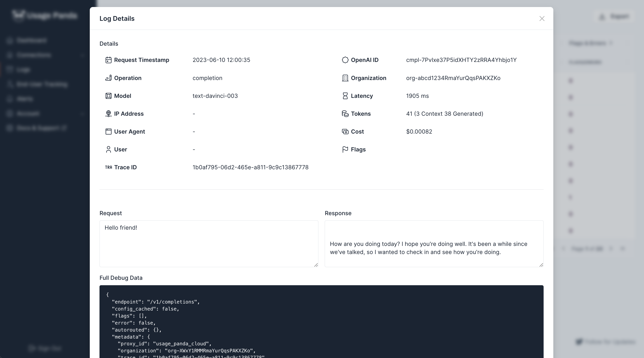Image resolution: width=644 pixels, height=358 pixels.
Task: Click the Organization building icon
Action: click(345, 78)
